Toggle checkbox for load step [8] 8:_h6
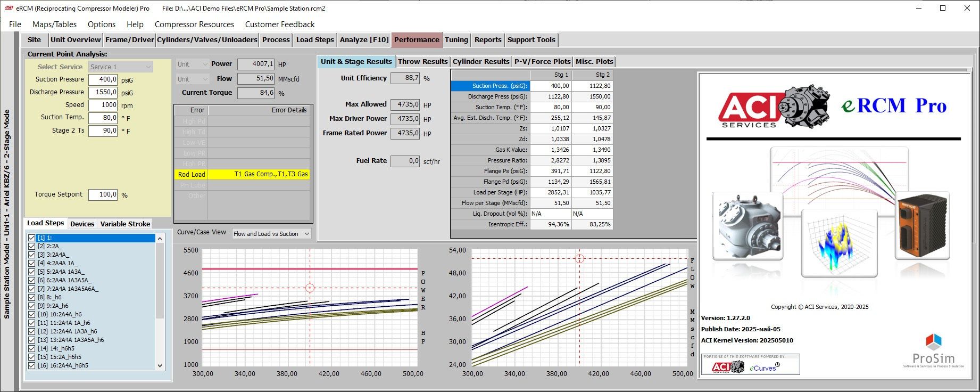Screen dimensions: 980x392 click(x=32, y=297)
